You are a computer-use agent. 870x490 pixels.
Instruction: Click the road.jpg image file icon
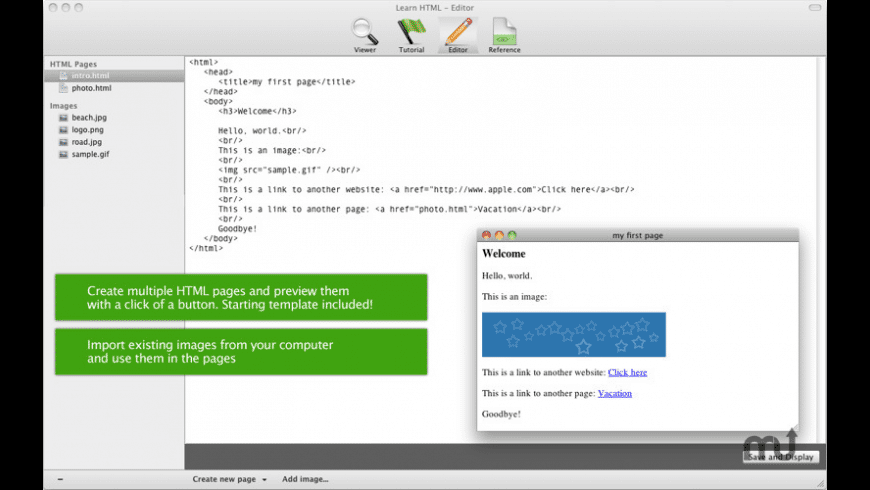(63, 142)
